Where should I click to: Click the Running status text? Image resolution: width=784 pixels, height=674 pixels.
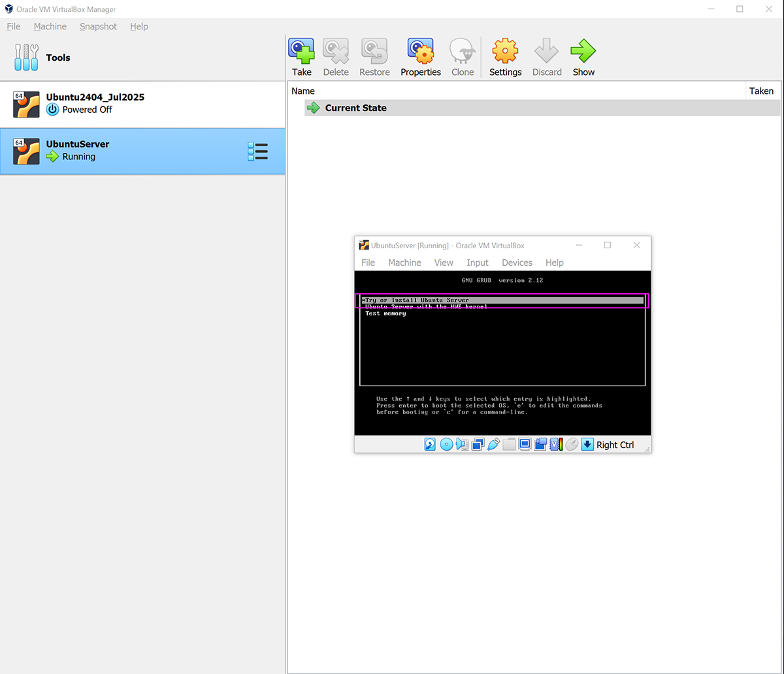point(79,157)
